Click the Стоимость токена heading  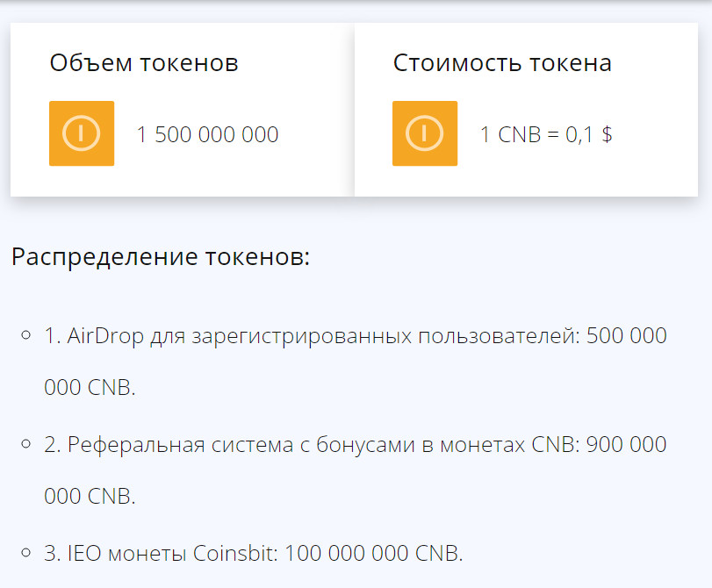click(502, 63)
